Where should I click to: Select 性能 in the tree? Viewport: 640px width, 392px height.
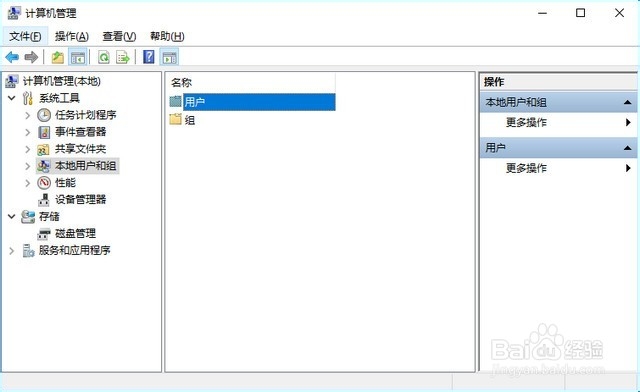click(x=65, y=183)
